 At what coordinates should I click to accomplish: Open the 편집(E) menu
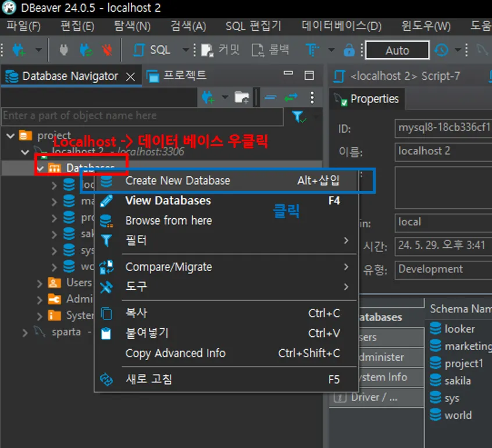[x=77, y=26]
